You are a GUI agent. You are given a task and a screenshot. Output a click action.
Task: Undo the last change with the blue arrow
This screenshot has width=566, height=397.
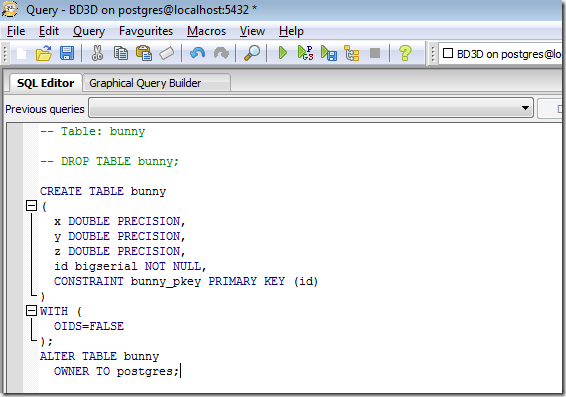[x=197, y=53]
